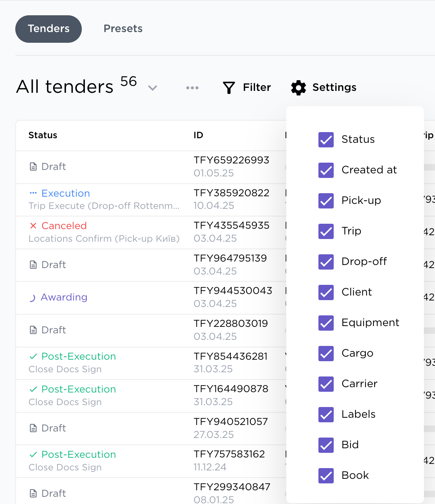Expand the All tenders dropdown chevron

[x=153, y=88]
